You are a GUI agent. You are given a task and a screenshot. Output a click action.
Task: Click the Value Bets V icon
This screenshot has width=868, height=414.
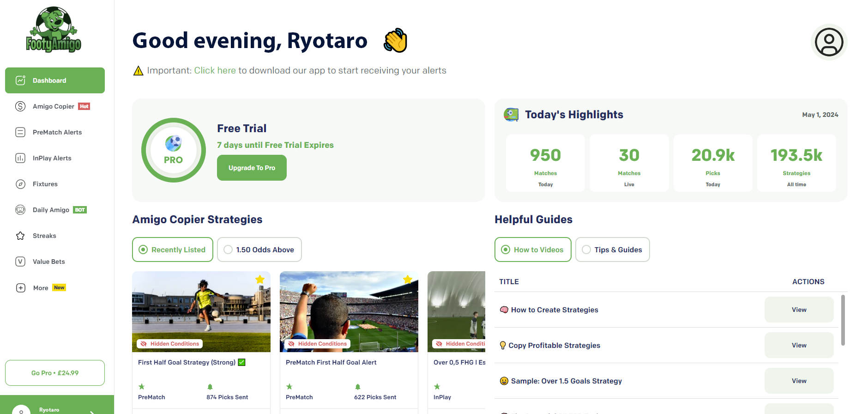[20, 262]
